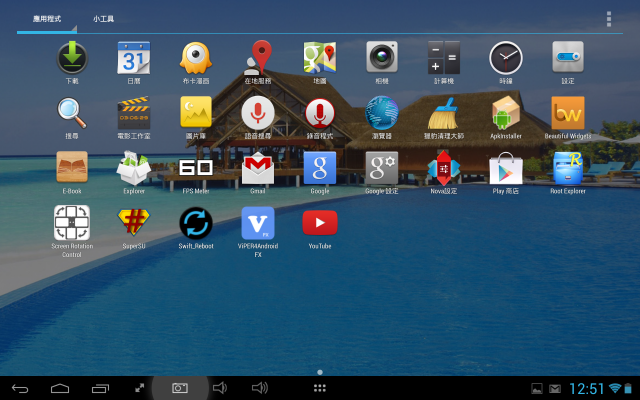Open the three-dot overflow menu
Viewport: 640px width, 400px height.
609,19
